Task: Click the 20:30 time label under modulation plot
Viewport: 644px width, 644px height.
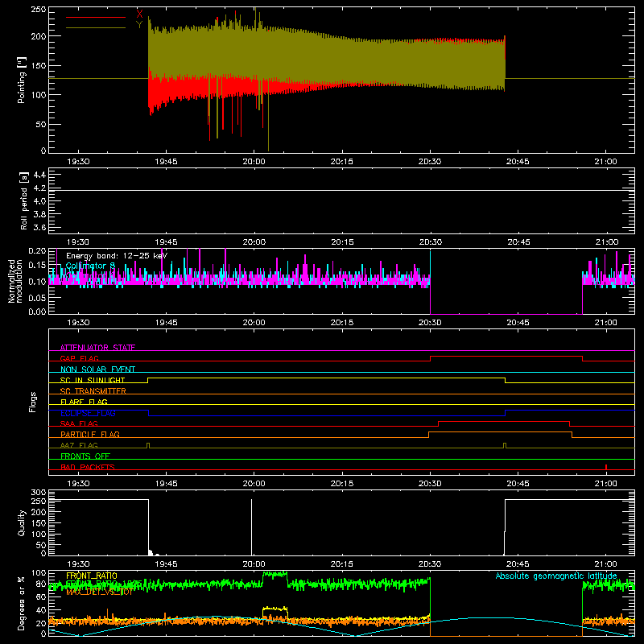Action: coord(430,323)
